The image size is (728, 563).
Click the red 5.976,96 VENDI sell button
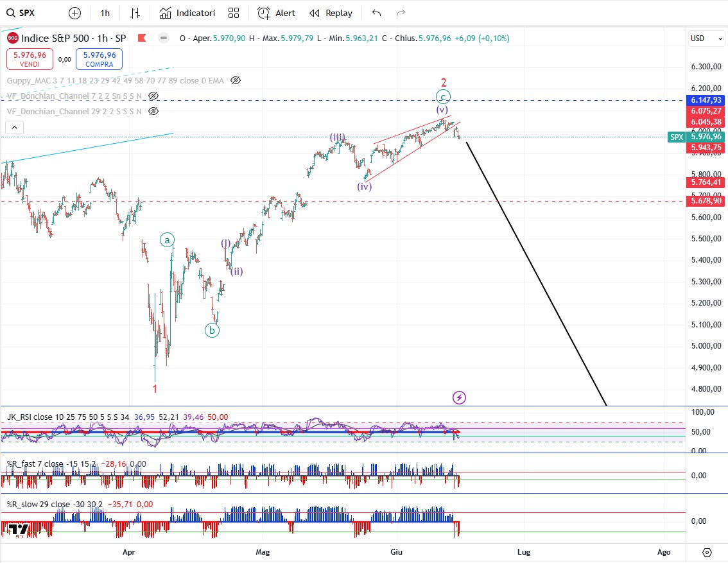pos(30,59)
